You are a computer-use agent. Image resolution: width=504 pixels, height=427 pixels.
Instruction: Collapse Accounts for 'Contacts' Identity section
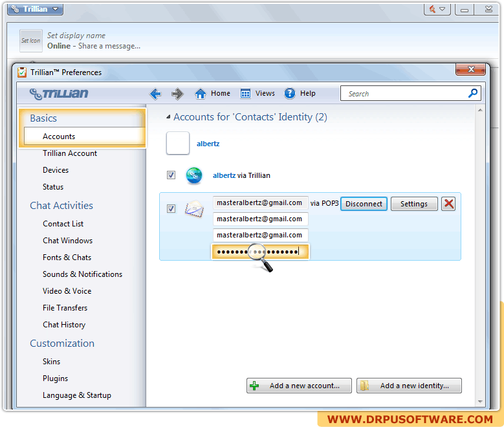point(168,117)
